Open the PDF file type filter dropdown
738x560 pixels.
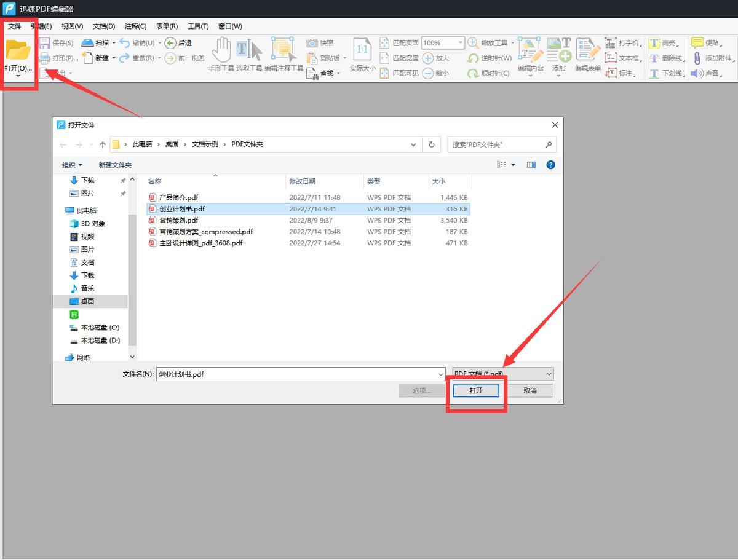(x=502, y=374)
